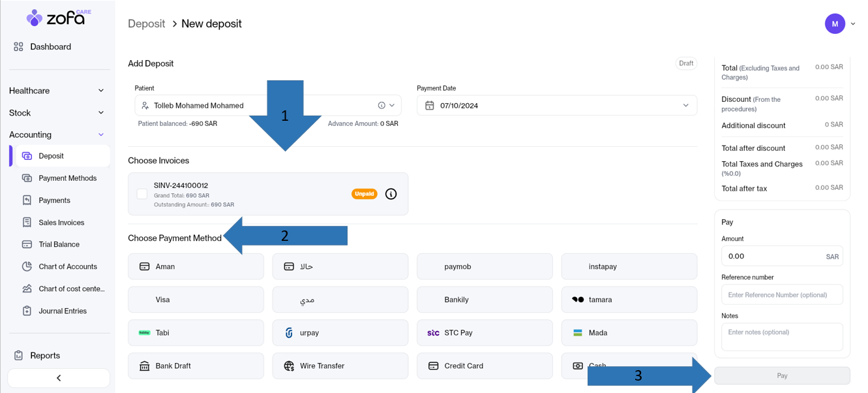The height and width of the screenshot is (393, 868).
Task: Open the Dashboard from sidebar
Action: [50, 47]
